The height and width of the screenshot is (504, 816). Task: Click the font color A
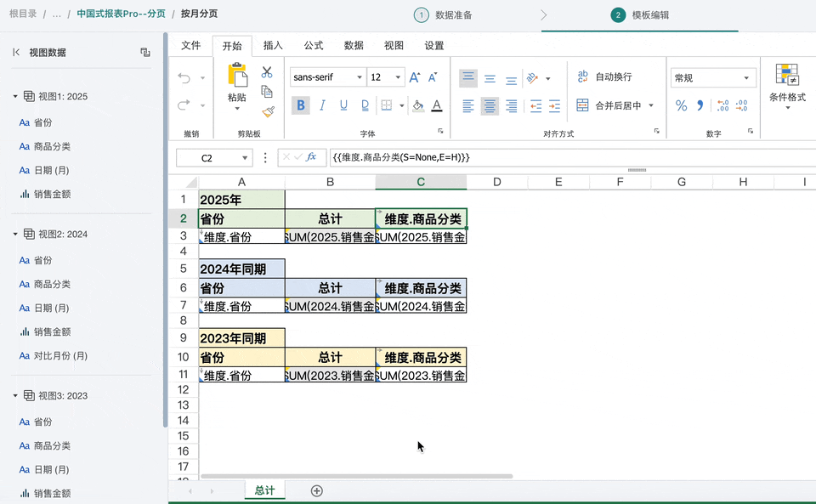[x=437, y=105]
